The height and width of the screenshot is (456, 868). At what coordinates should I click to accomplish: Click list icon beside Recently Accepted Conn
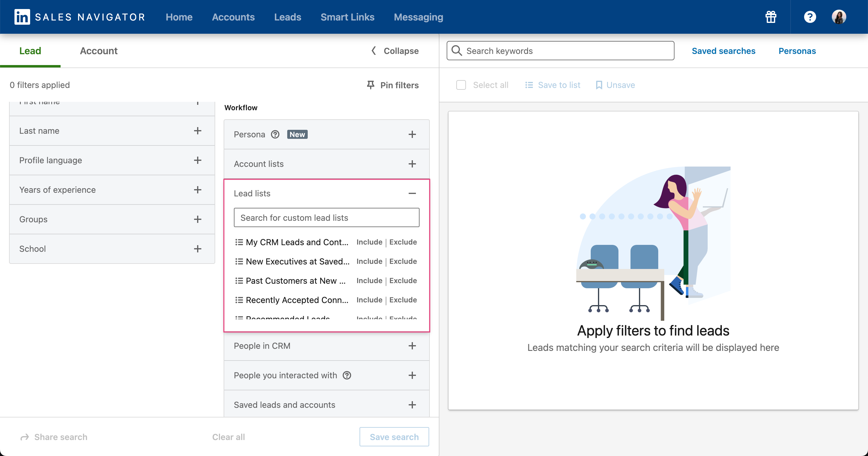[239, 300]
